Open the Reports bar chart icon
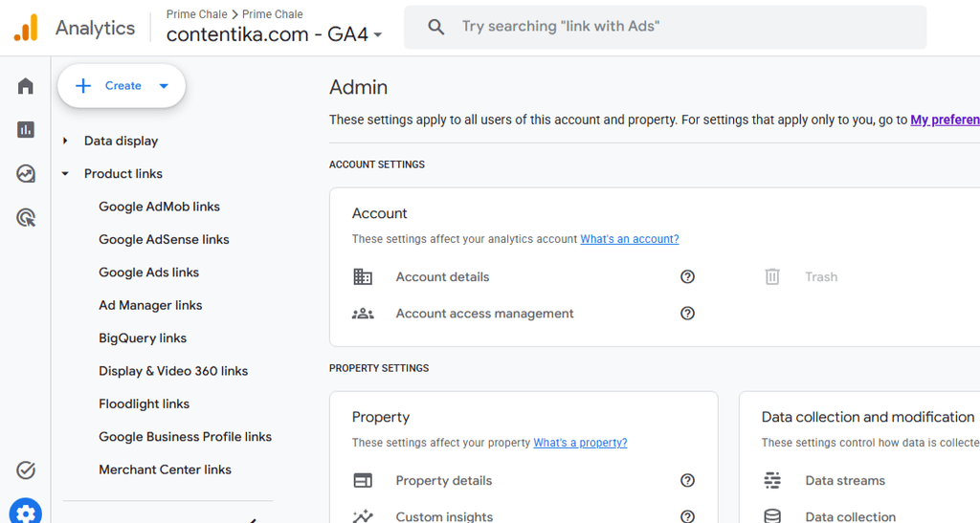The height and width of the screenshot is (523, 980). (26, 130)
